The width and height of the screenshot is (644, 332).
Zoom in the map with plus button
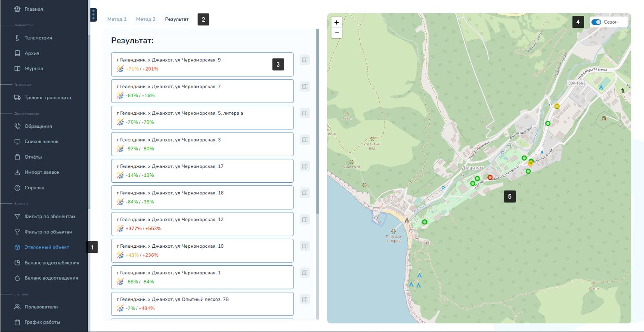[337, 22]
